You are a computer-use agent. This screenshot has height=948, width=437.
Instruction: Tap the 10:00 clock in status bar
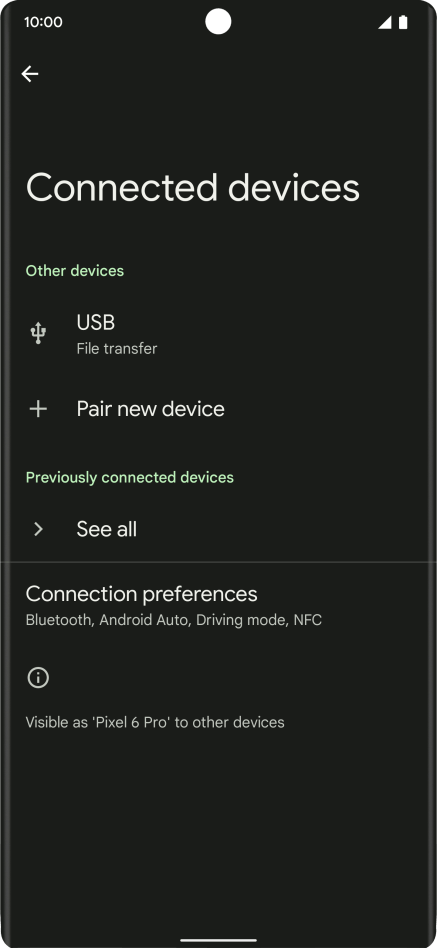pyautogui.click(x=43, y=22)
